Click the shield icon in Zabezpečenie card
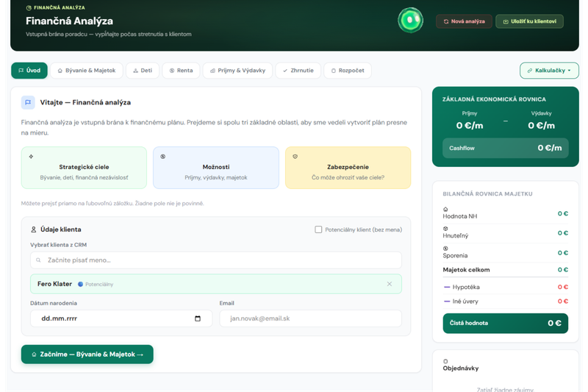This screenshot has height=392, width=588. click(x=295, y=157)
